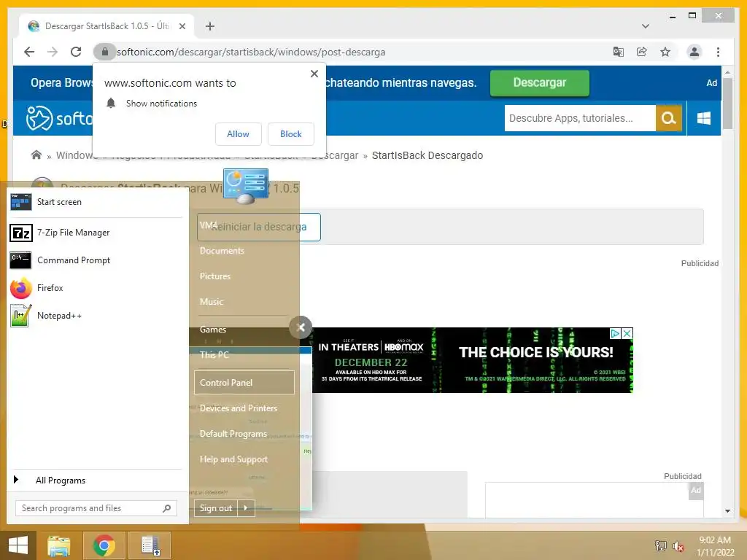Click the green Descargar button
Viewport: 747px width, 560px height.
point(539,83)
